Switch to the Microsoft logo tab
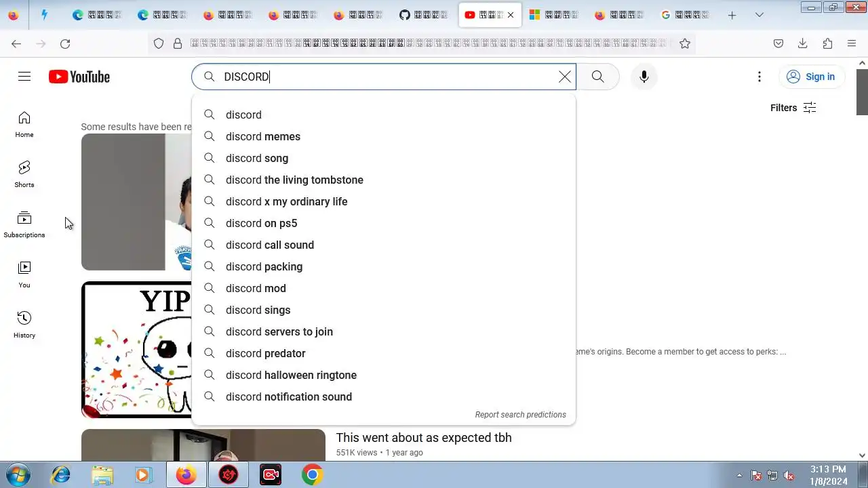868x488 pixels. click(x=555, y=15)
